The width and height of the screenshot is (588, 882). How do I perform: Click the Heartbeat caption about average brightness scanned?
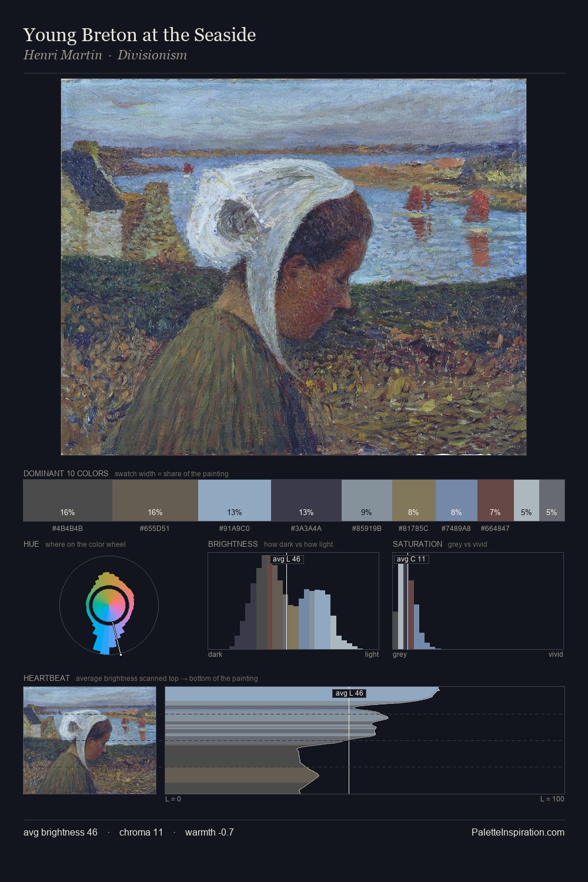[x=167, y=679]
